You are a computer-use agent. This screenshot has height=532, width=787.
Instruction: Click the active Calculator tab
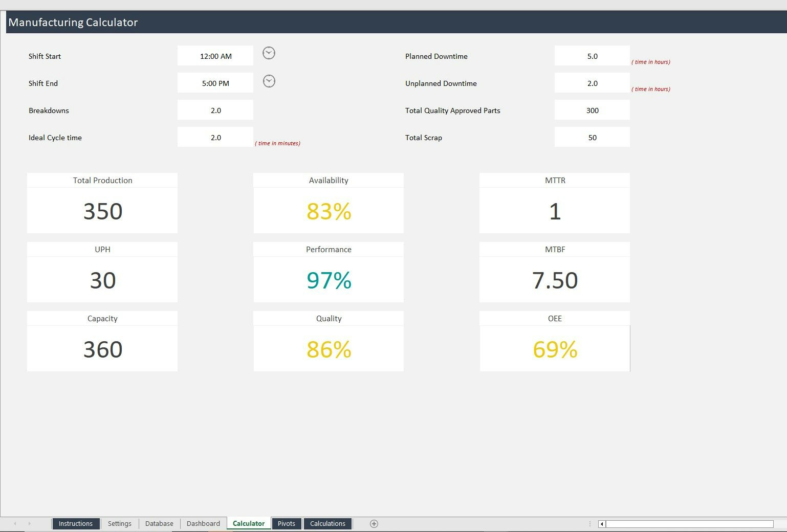point(248,523)
